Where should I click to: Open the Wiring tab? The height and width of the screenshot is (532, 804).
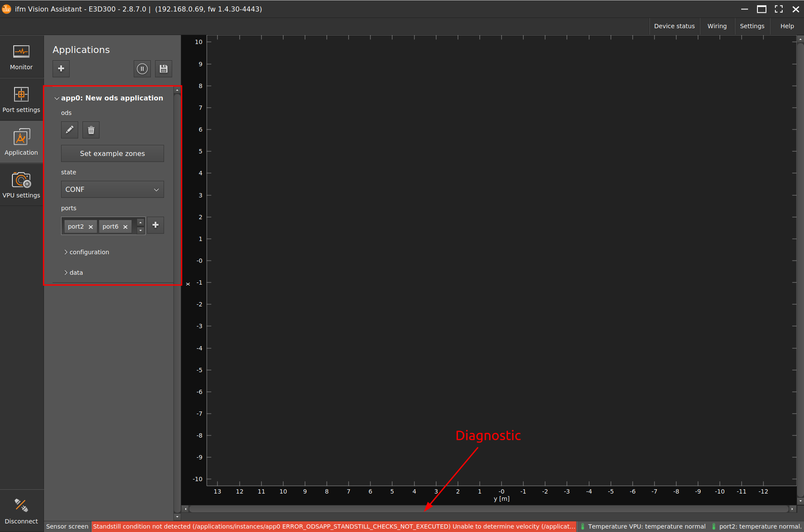pyautogui.click(x=716, y=26)
